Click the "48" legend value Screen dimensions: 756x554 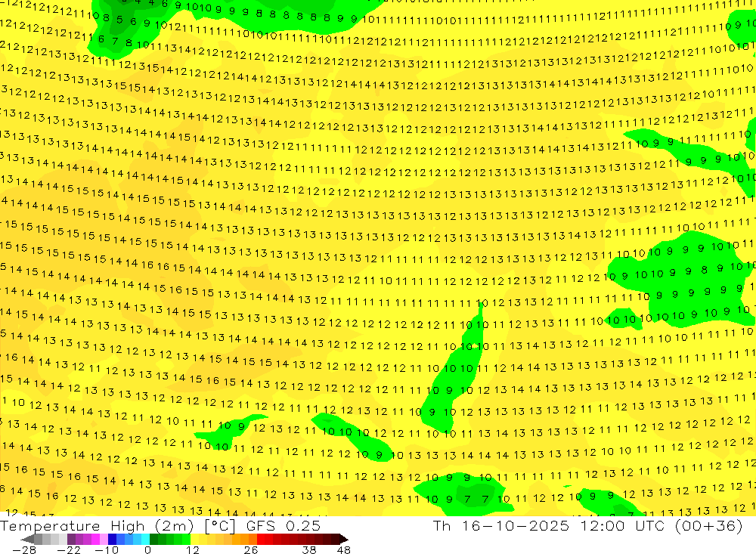344,549
